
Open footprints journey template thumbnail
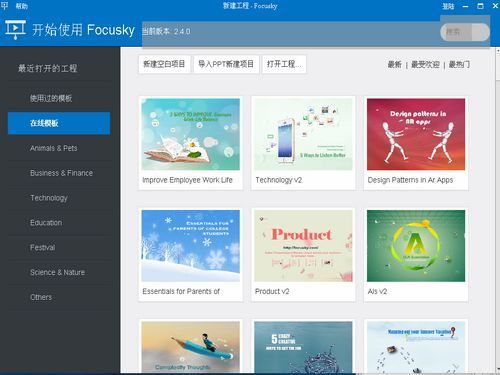(x=416, y=347)
